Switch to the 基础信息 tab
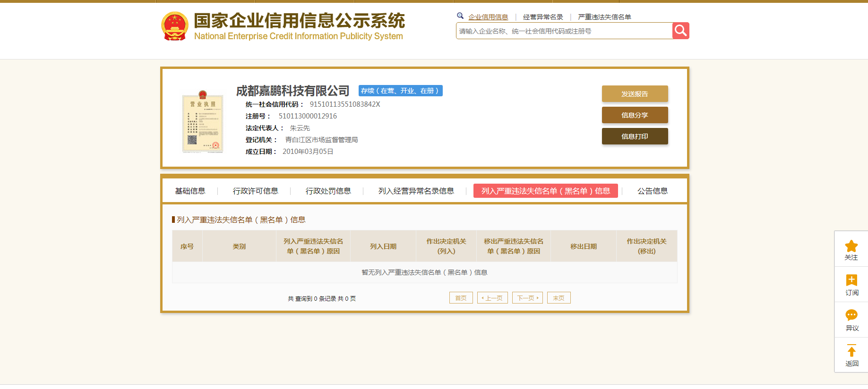This screenshot has width=868, height=389. (x=190, y=191)
